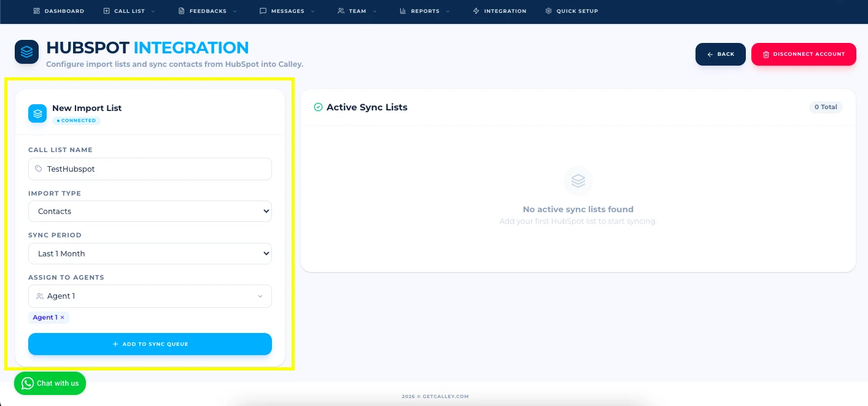
Task: Expand the Call List chevron
Action: pos(153,11)
